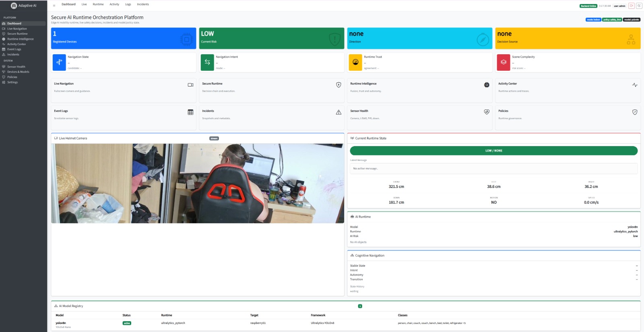
Task: Open Secure Runtime in the sidebar
Action: [23, 34]
